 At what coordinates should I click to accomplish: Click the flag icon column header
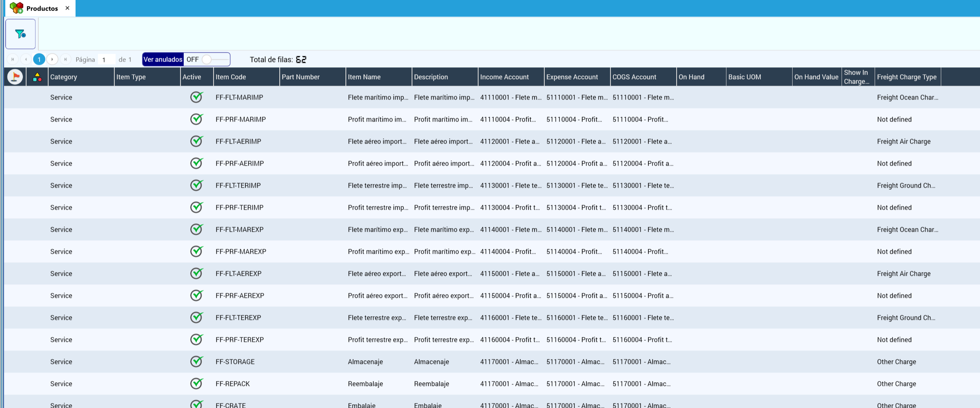15,77
